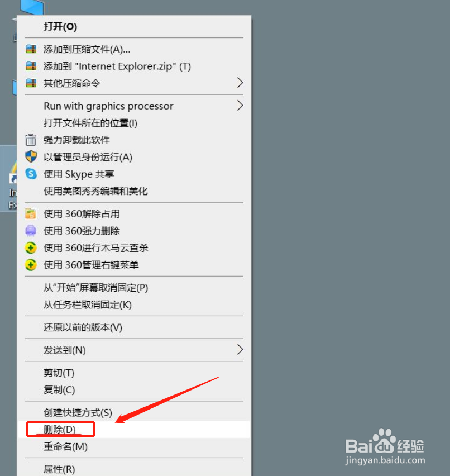Click the archive icon beside 其他压缩命令

pyautogui.click(x=31, y=83)
